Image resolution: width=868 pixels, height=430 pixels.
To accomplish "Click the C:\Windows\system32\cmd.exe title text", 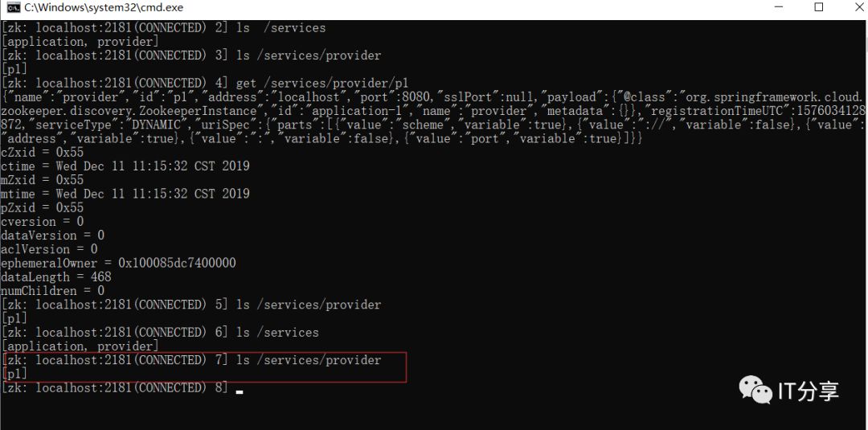I will click(104, 8).
